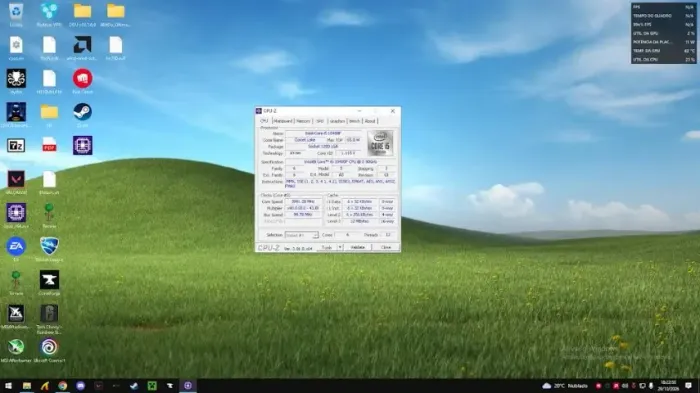This screenshot has width=700, height=393.
Task: Close the CPU-Z window with the X
Action: tap(392, 111)
